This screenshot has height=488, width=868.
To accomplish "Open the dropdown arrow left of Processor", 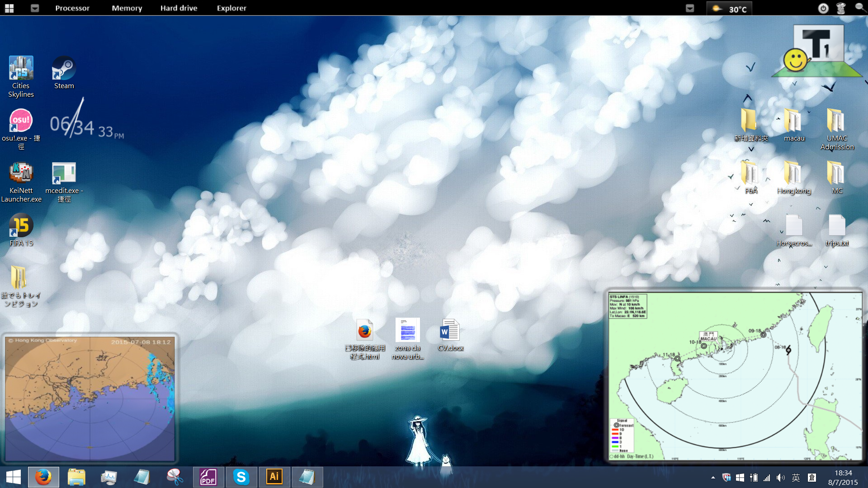I will point(35,8).
